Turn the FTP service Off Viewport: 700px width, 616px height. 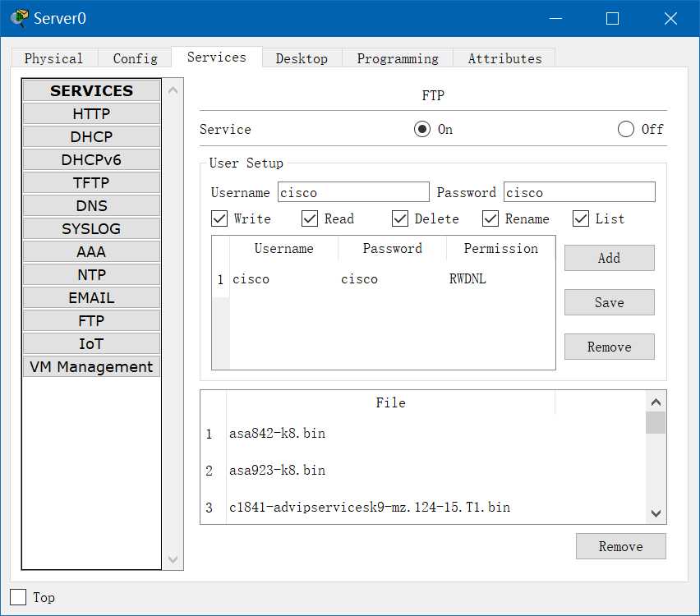[625, 130]
